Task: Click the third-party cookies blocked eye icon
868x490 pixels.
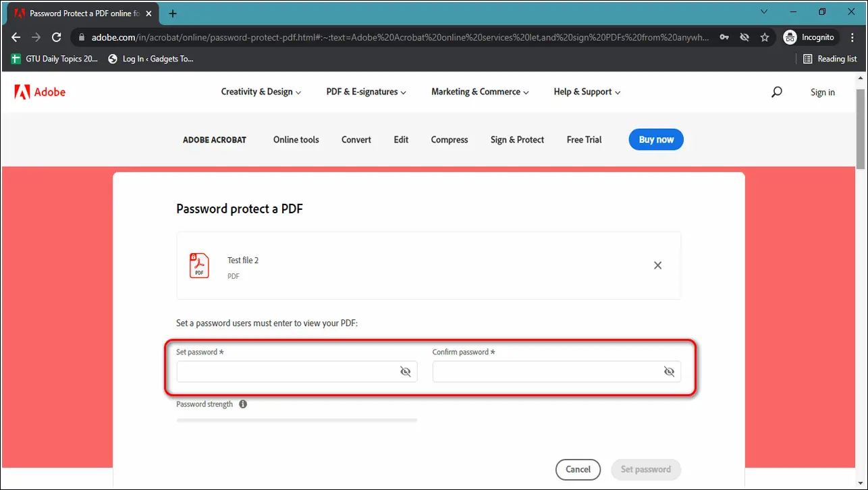Action: click(744, 37)
